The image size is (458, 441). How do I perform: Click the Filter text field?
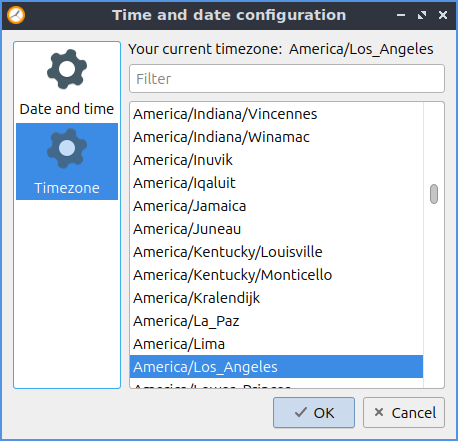287,79
